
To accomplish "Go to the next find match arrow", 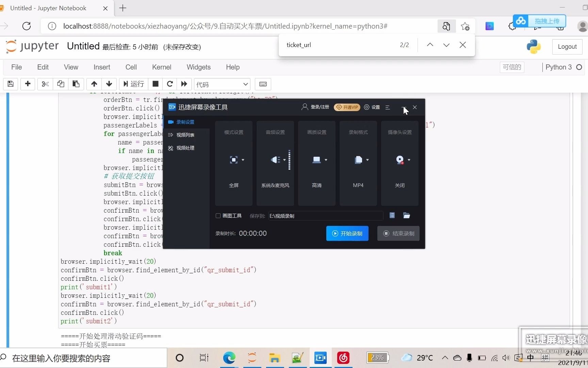I will (446, 45).
